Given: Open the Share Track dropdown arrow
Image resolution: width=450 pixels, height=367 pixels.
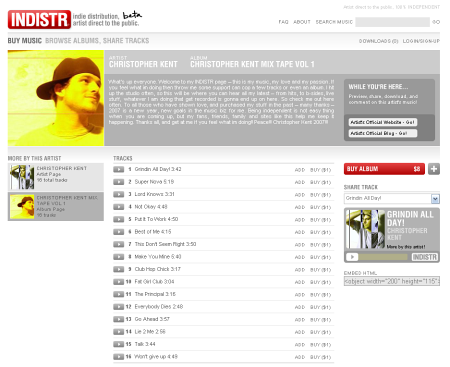Looking at the screenshot, I should click(435, 199).
